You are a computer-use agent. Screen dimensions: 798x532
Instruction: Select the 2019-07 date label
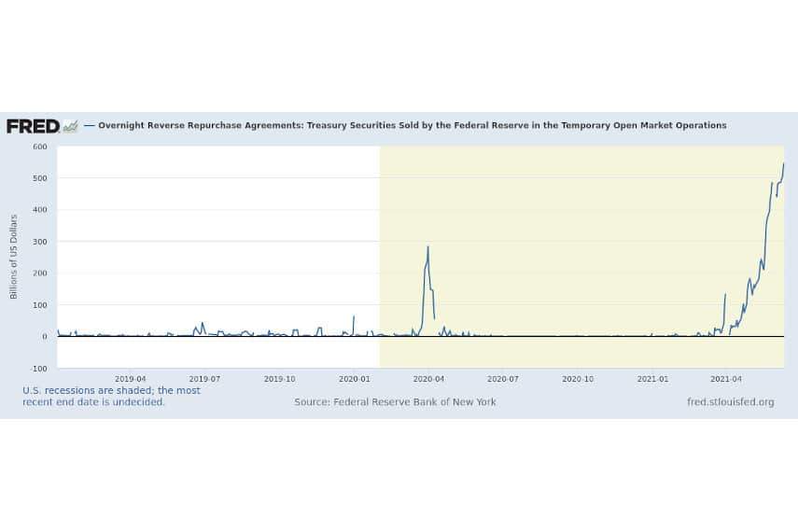[x=204, y=380]
